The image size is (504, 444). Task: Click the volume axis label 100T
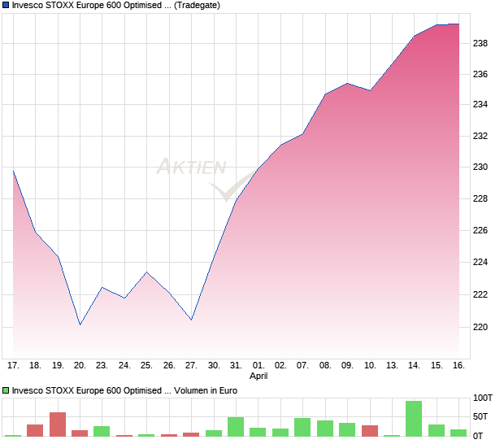pos(483,398)
